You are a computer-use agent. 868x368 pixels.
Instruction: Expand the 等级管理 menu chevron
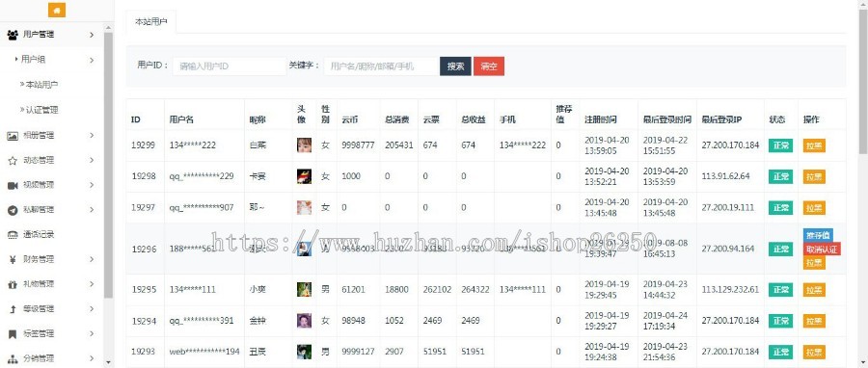[92, 309]
